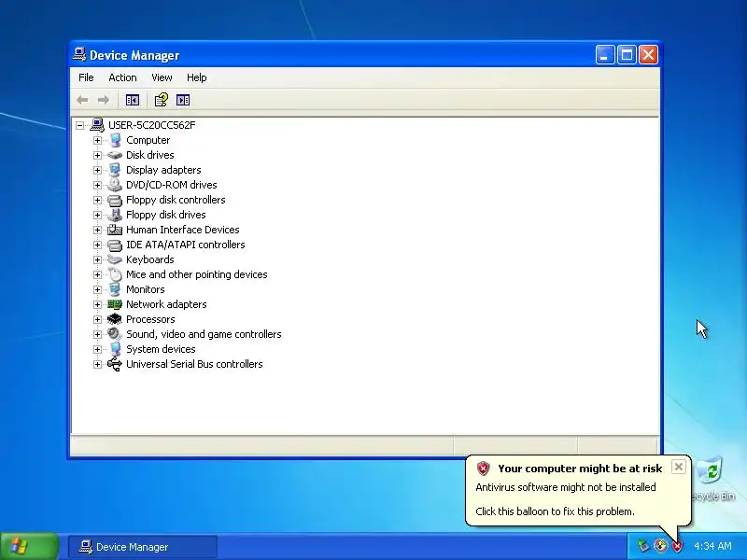Screen dimensions: 747x560
Task: Click the Device Manager title bar icon
Action: click(x=79, y=54)
